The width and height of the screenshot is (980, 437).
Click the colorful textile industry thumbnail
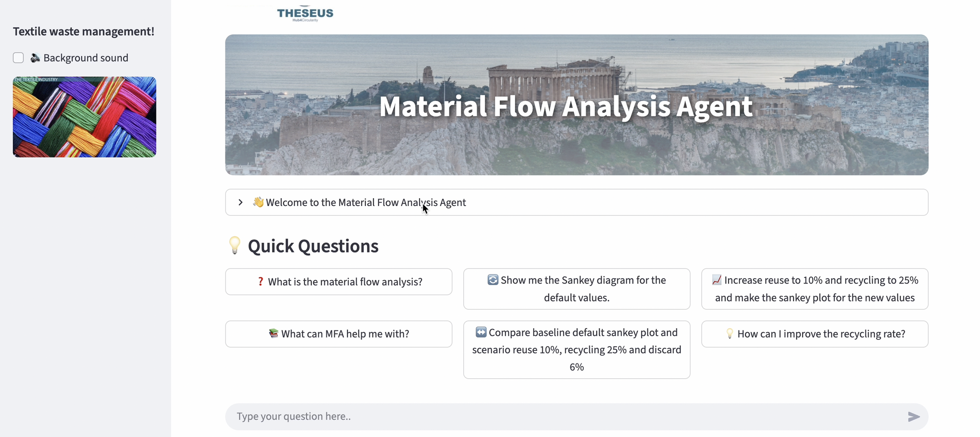(x=84, y=117)
